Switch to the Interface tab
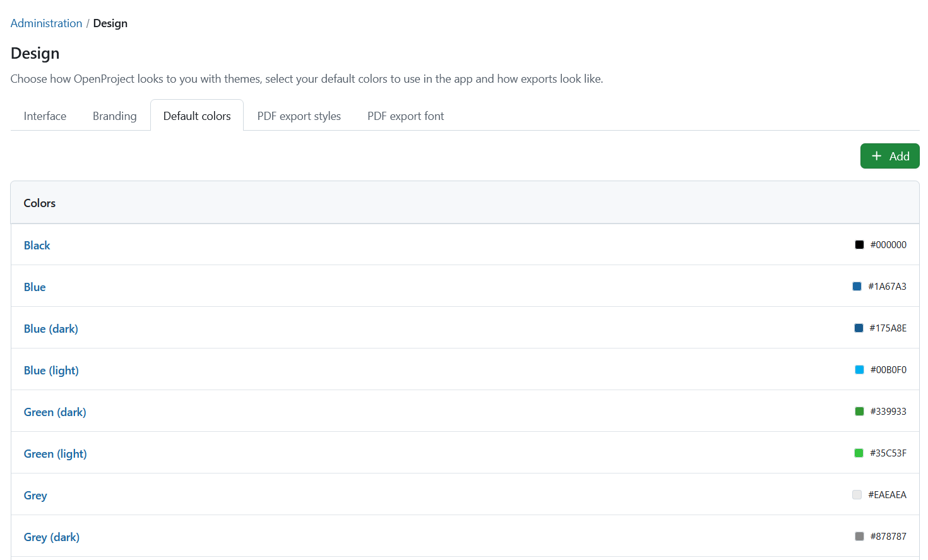Viewport: 928px width, 560px height. [x=45, y=116]
